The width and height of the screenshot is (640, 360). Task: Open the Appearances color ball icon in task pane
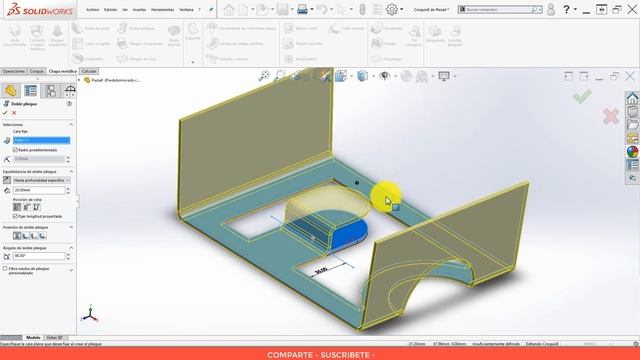point(633,152)
